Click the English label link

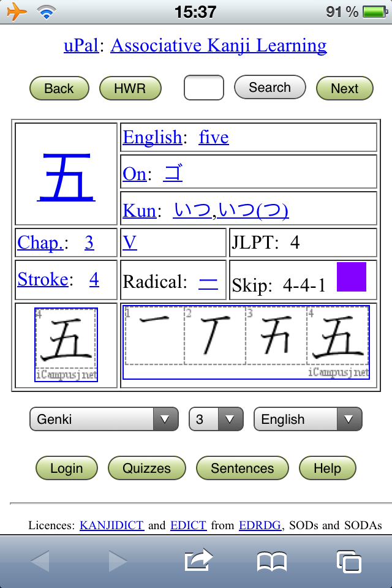point(153,137)
